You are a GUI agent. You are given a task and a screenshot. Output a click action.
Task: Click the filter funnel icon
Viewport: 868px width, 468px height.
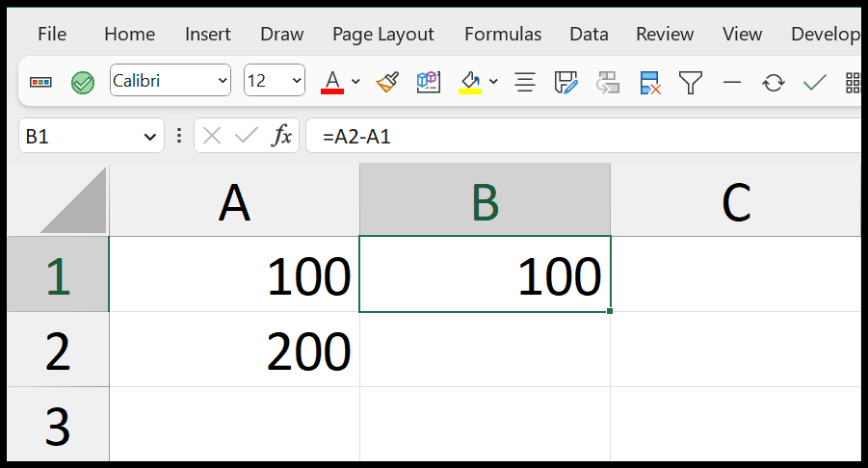point(691,83)
